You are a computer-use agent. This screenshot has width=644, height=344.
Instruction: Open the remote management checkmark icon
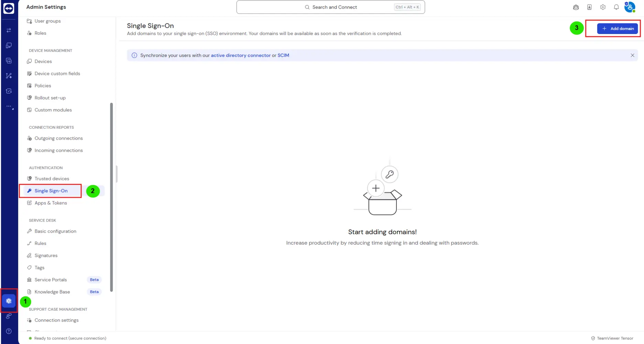(x=9, y=91)
